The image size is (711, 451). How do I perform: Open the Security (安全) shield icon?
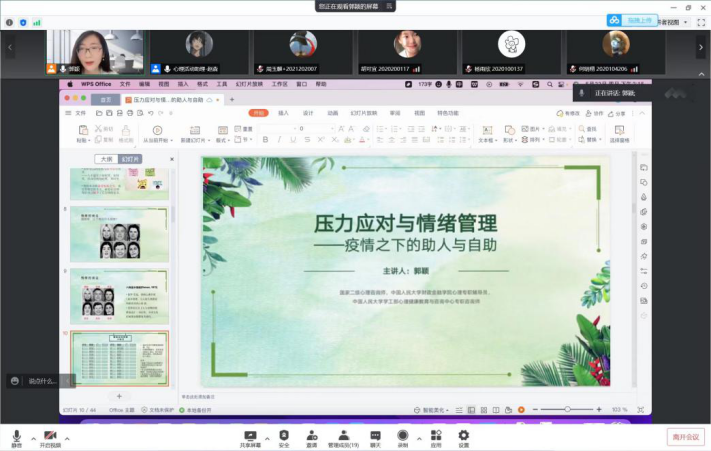(x=284, y=436)
